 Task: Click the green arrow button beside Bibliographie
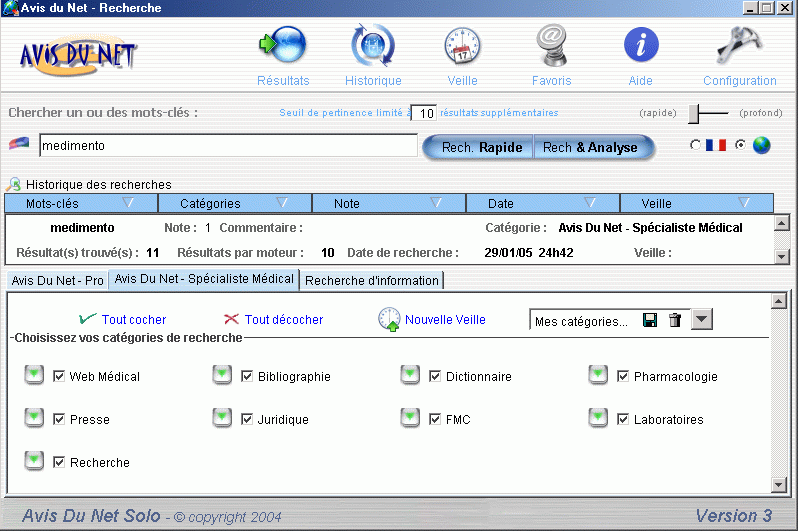pos(222,375)
